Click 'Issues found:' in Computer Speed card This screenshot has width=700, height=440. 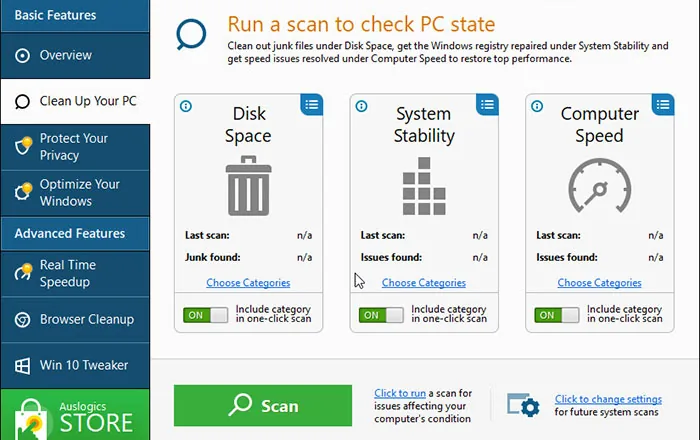[x=567, y=257]
